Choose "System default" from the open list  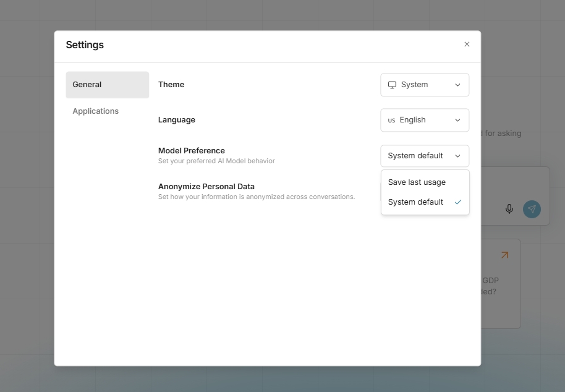point(415,202)
